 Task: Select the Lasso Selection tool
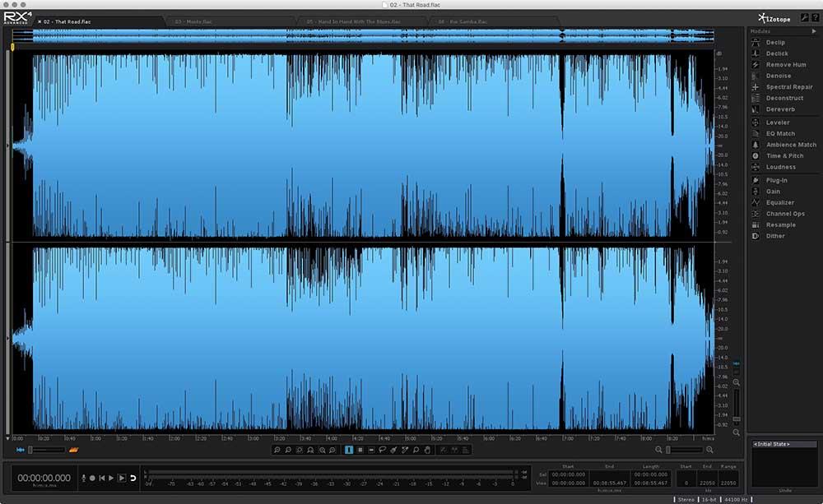pyautogui.click(x=383, y=450)
